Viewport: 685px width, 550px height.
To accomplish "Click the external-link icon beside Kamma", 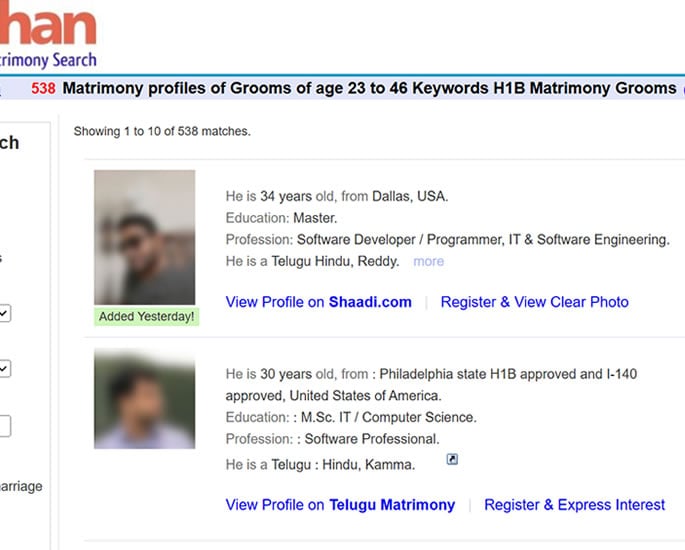I will coord(452,459).
